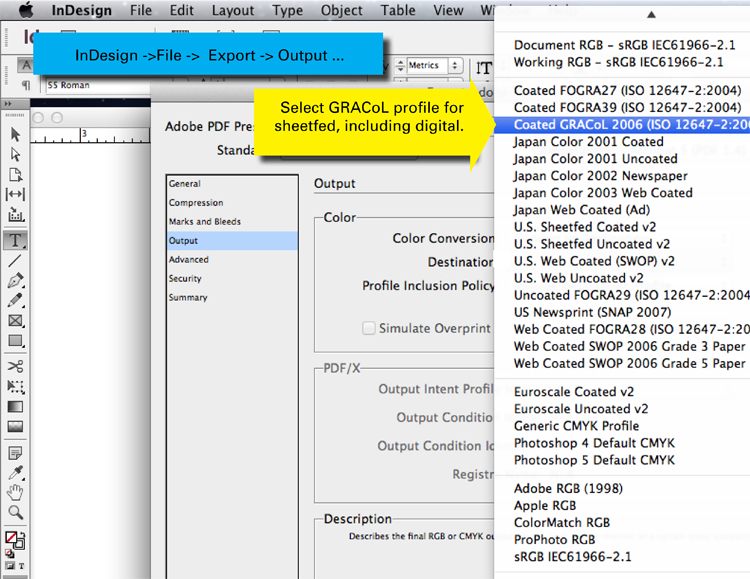The image size is (750, 579).
Task: Choose Web Coated SWOP Grade 3 Paper
Action: click(x=622, y=346)
